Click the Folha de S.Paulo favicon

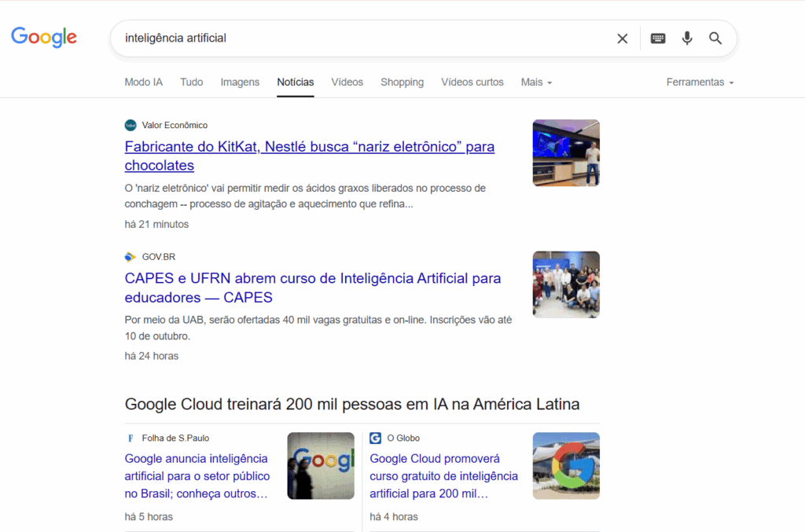tap(130, 438)
